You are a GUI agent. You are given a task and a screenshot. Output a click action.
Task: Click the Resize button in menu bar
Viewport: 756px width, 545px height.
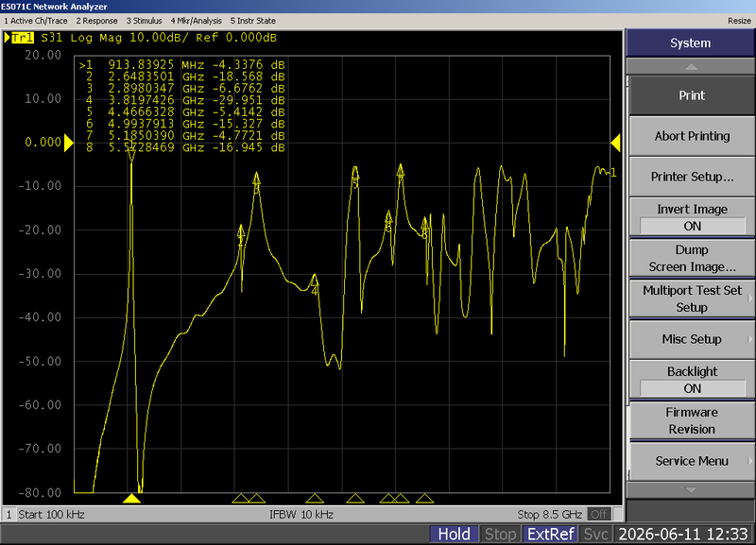click(x=739, y=21)
